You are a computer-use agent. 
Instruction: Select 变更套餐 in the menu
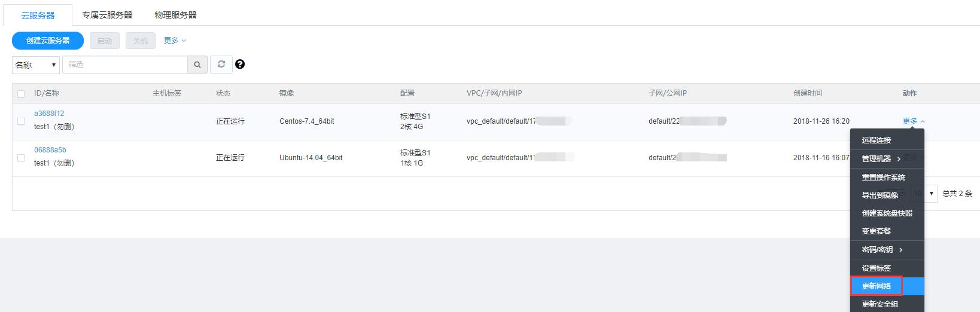(x=887, y=231)
